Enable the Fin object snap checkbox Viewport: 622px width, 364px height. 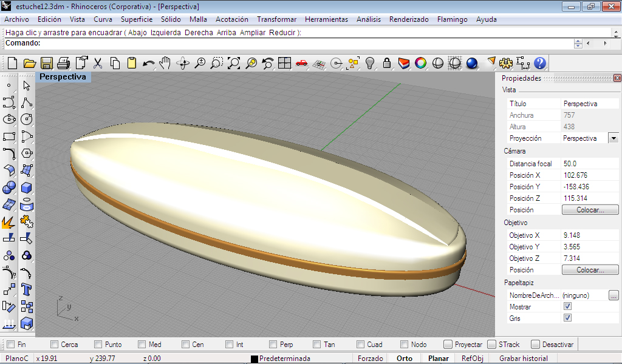(10, 345)
